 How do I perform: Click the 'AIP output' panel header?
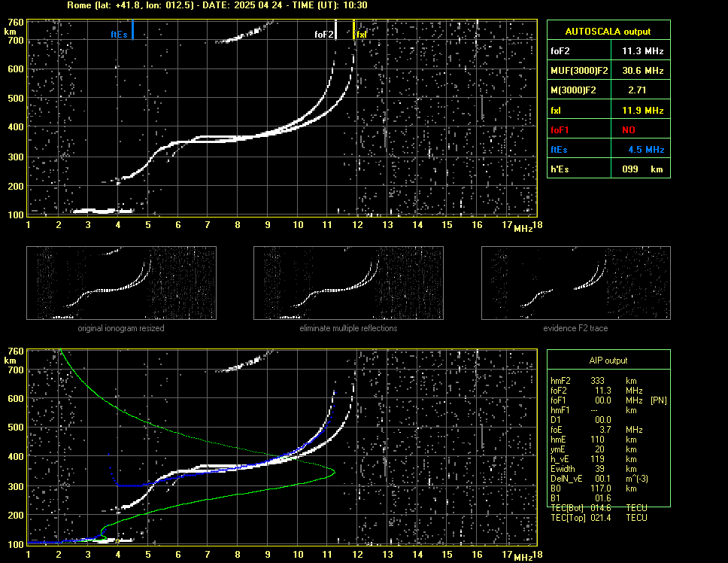click(608, 361)
